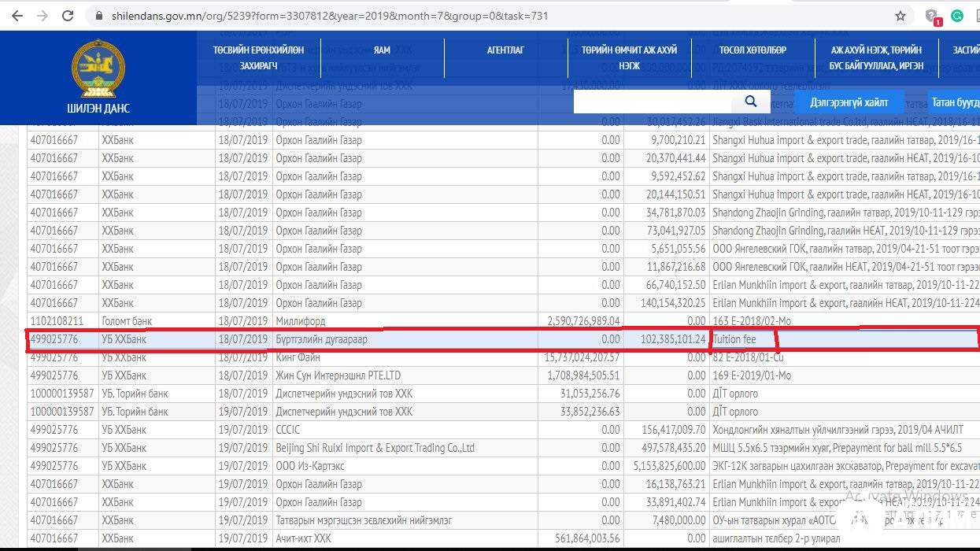The width and height of the screenshot is (980, 551).
Task: Click the browser back arrow
Action: point(17,16)
